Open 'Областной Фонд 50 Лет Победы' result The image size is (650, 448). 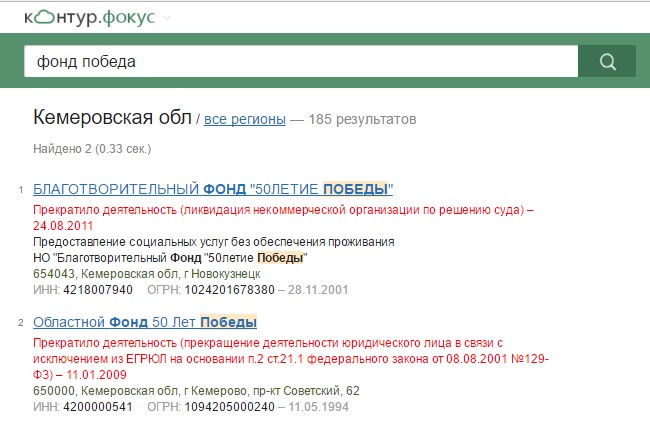tap(145, 322)
